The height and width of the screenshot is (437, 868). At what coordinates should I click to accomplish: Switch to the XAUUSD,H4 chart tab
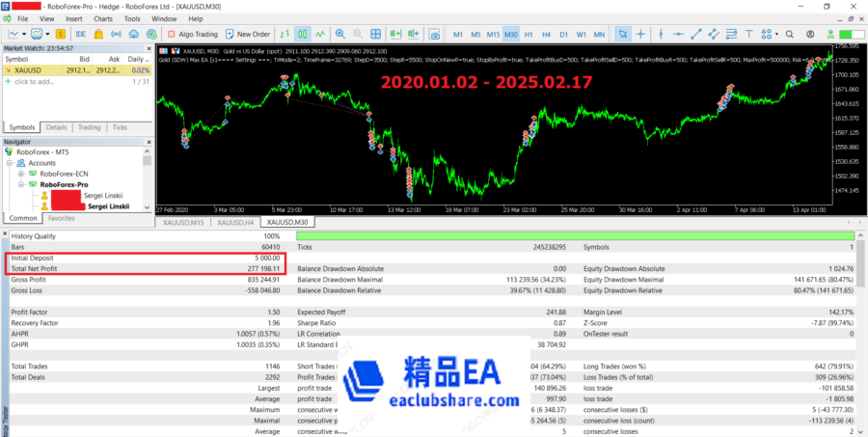(236, 222)
